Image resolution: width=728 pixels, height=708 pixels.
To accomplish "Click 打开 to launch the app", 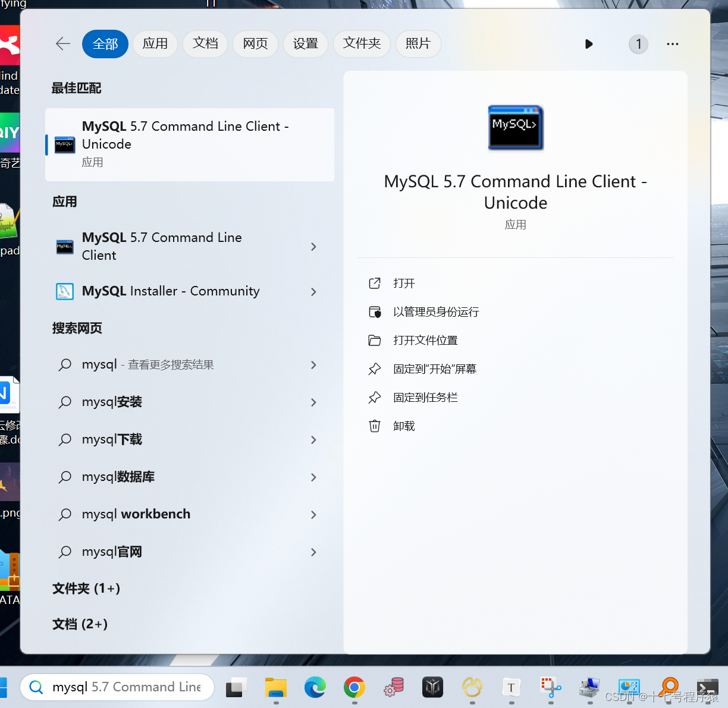I will coord(404,284).
